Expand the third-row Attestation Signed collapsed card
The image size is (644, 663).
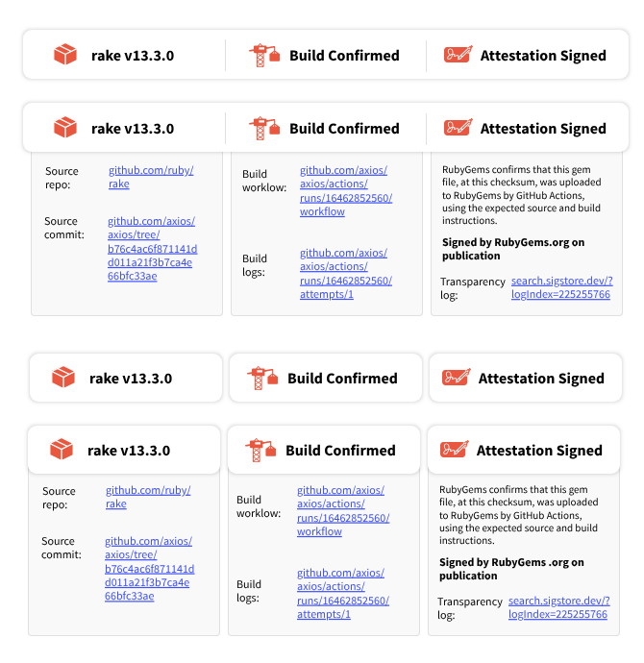tap(526, 378)
